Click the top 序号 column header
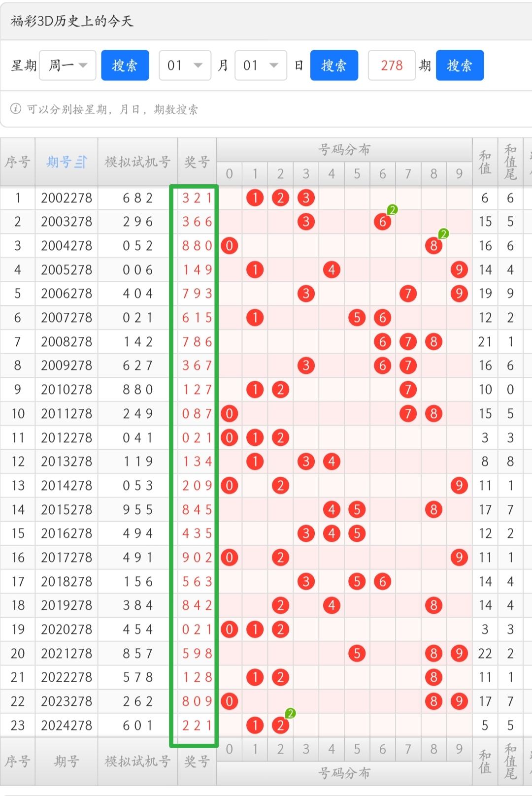The width and height of the screenshot is (532, 796). click(18, 162)
